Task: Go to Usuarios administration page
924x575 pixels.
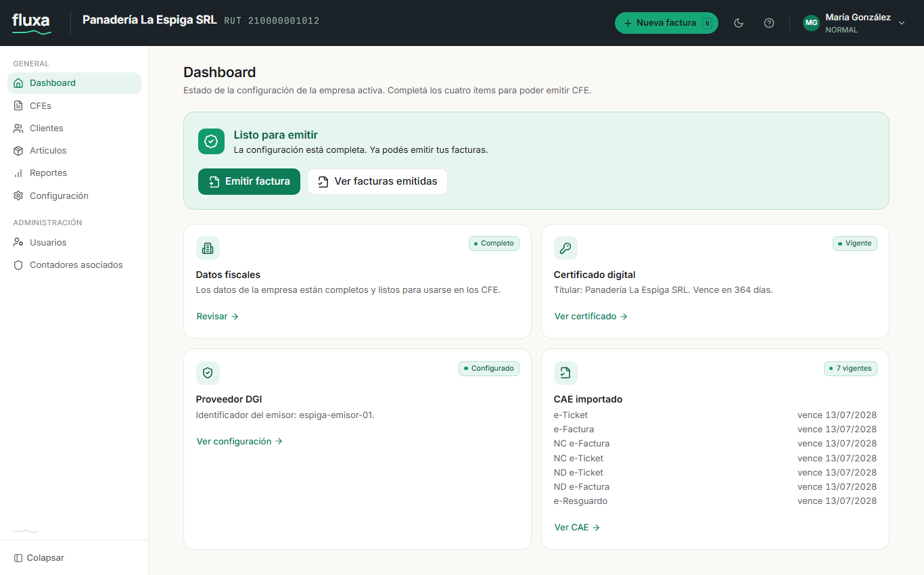Action: pos(74,242)
